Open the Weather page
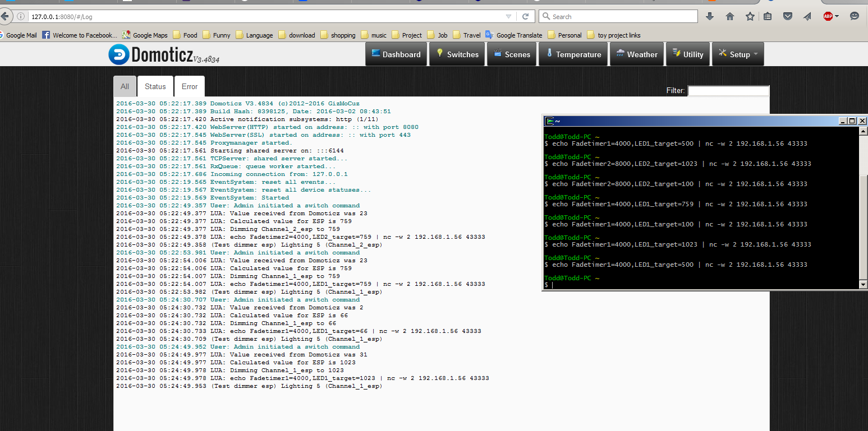Image resolution: width=868 pixels, height=431 pixels. coord(636,54)
